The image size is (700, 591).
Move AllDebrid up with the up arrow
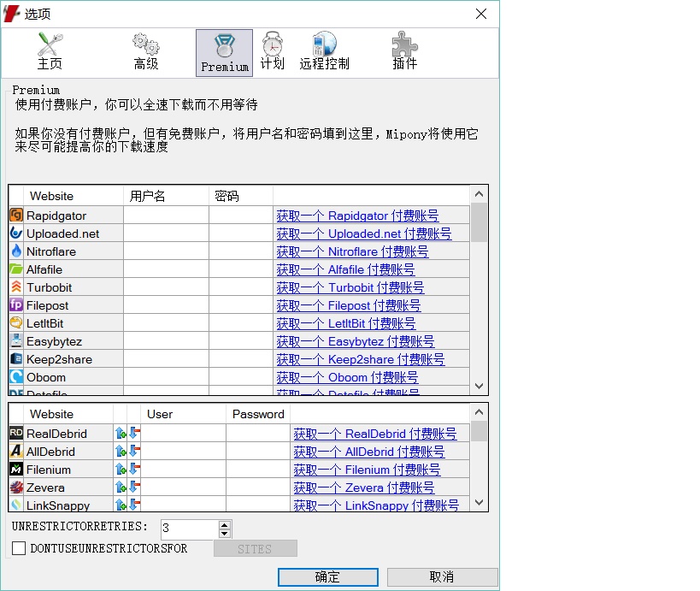click(121, 452)
